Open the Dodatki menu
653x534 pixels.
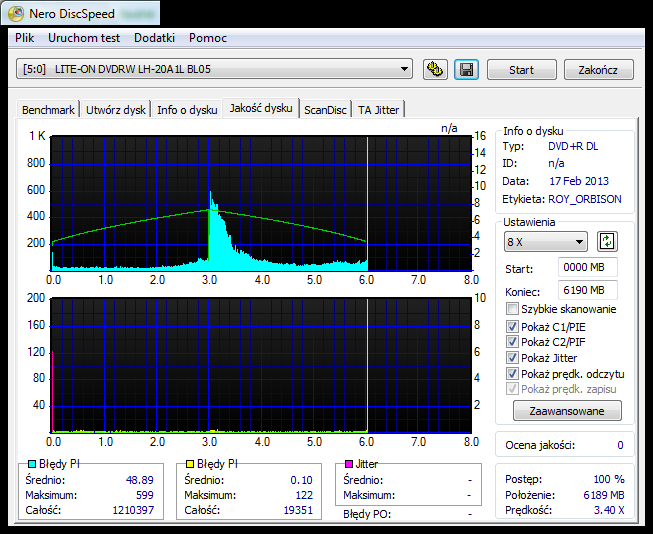click(155, 38)
